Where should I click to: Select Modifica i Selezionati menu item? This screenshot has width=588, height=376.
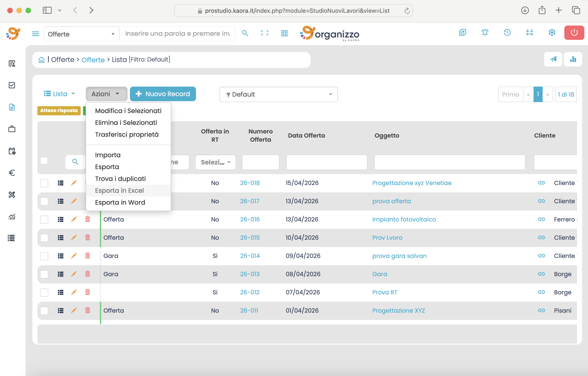pos(128,111)
